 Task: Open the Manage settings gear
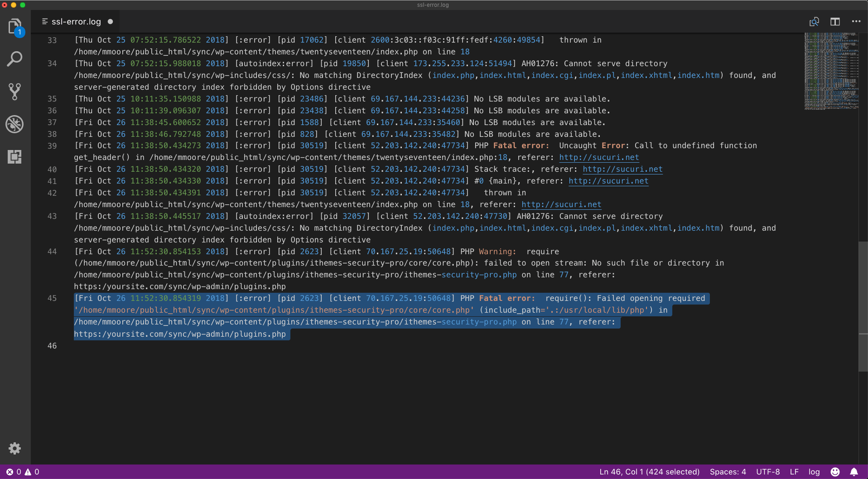pos(15,449)
